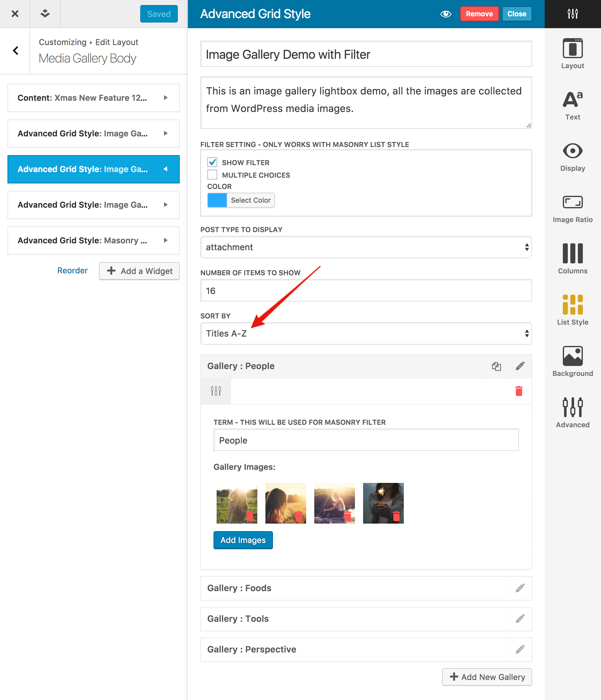Click the Close button in the header

coord(517,14)
